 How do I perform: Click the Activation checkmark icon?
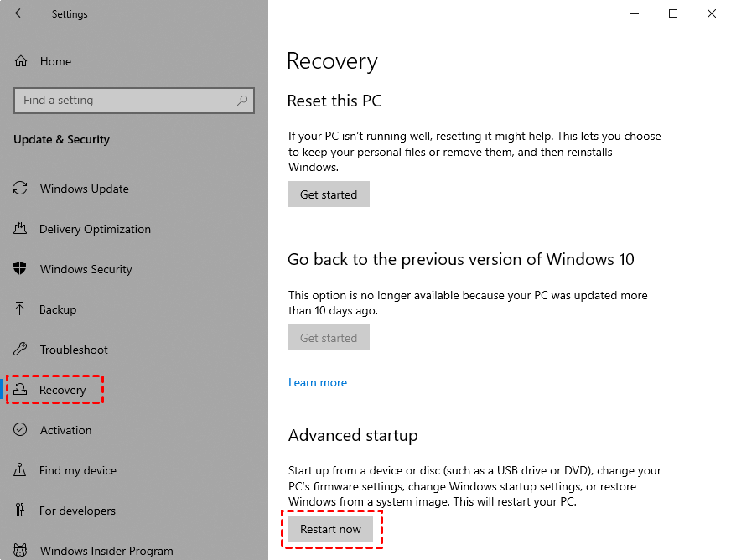pos(21,430)
